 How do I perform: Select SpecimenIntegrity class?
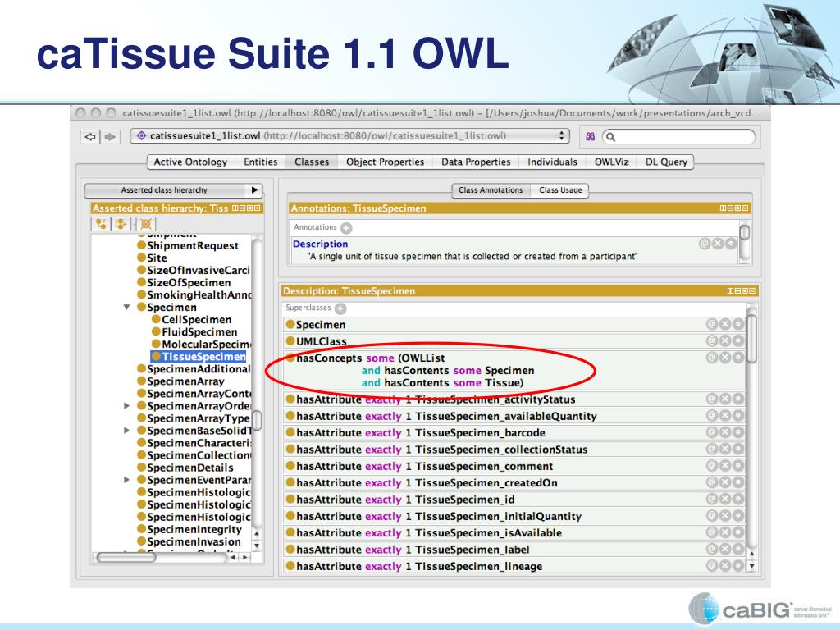point(194,529)
